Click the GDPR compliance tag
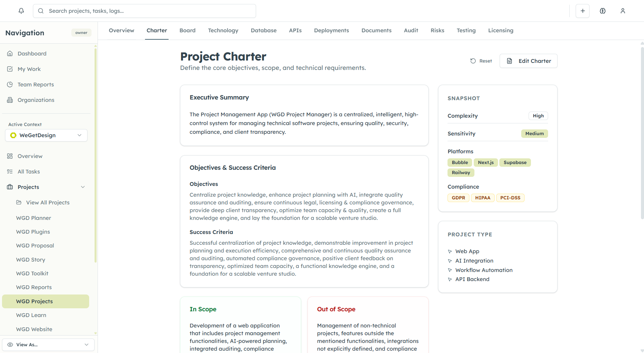The height and width of the screenshot is (353, 644). pyautogui.click(x=458, y=198)
